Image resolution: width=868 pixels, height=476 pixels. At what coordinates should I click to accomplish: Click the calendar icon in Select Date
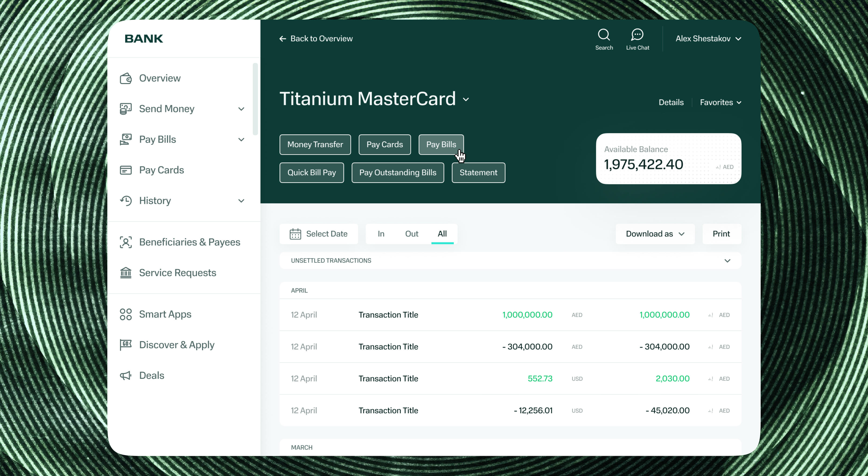[x=295, y=234]
